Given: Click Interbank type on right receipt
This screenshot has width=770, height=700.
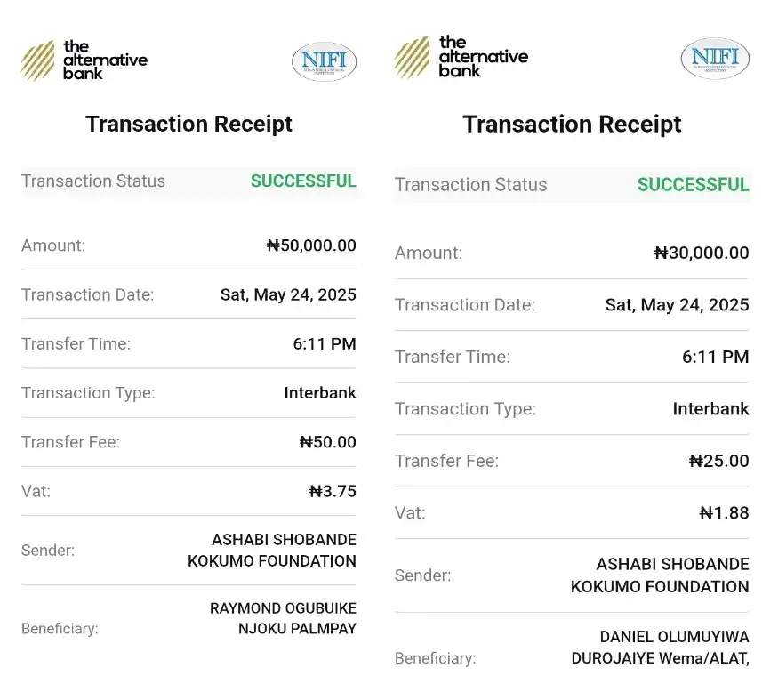Looking at the screenshot, I should point(710,408).
